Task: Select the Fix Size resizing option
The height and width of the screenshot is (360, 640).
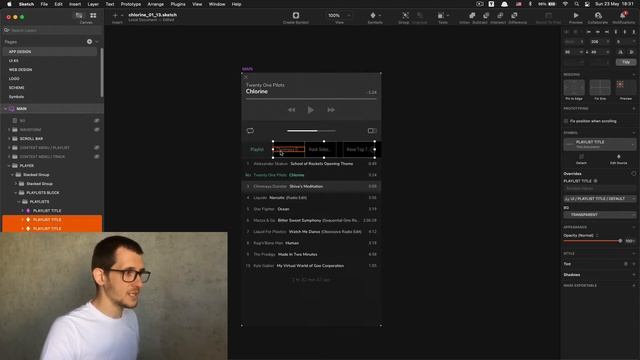Action: click(600, 88)
